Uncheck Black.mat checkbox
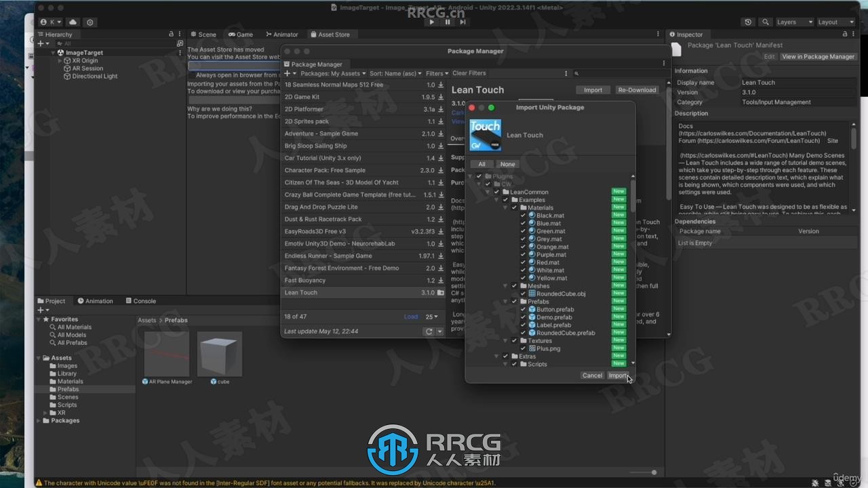 click(523, 216)
